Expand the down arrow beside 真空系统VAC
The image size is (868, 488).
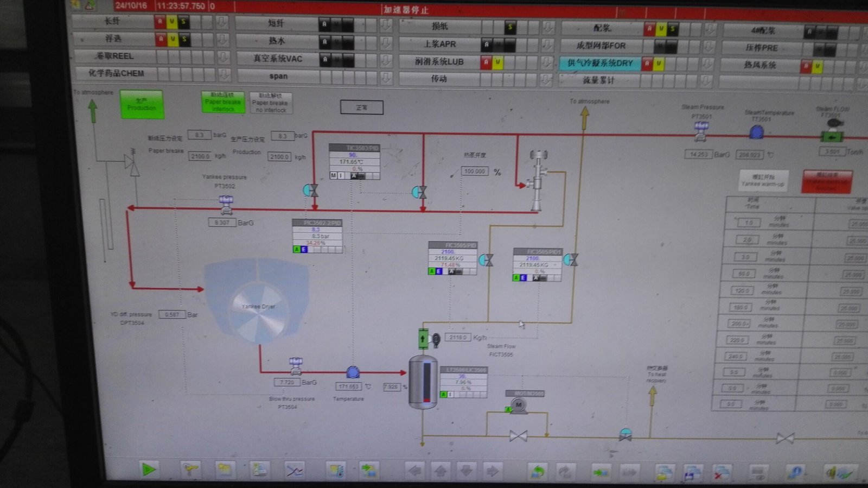[386, 59]
